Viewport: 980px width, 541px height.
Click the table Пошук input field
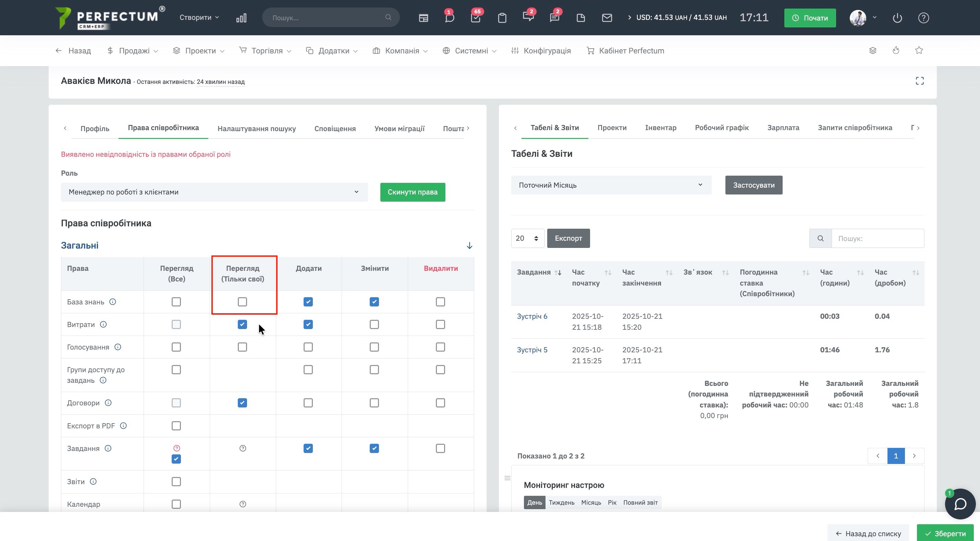tap(877, 239)
